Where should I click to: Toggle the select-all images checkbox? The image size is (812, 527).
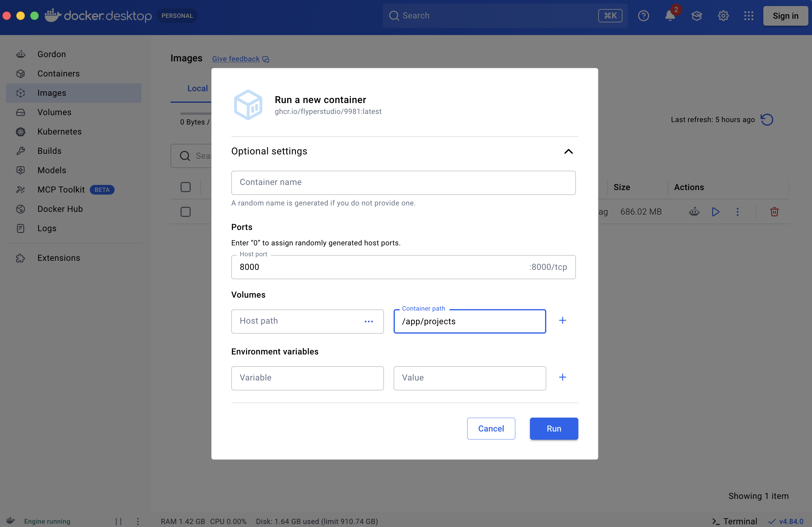(x=186, y=187)
